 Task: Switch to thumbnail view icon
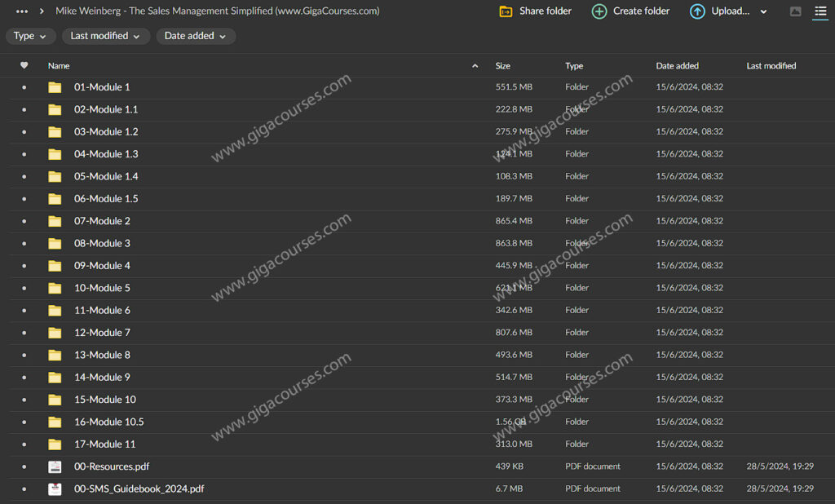(x=796, y=11)
